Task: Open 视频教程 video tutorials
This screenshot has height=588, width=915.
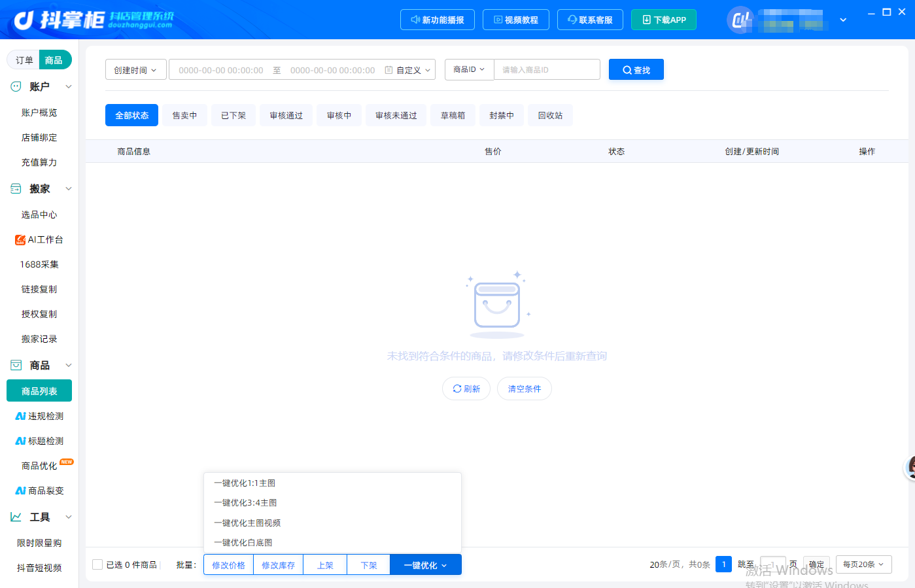Action: (516, 20)
